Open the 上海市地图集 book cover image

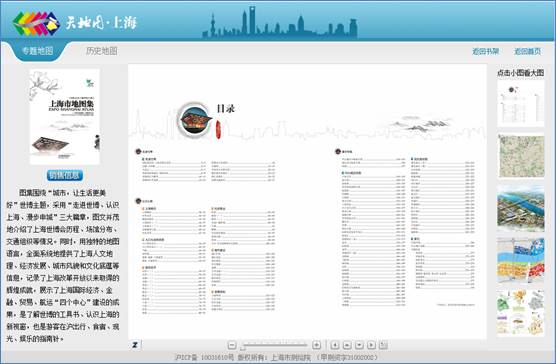(x=64, y=117)
